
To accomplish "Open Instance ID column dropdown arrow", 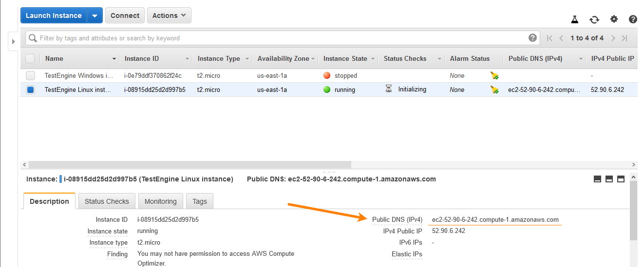I will [187, 59].
